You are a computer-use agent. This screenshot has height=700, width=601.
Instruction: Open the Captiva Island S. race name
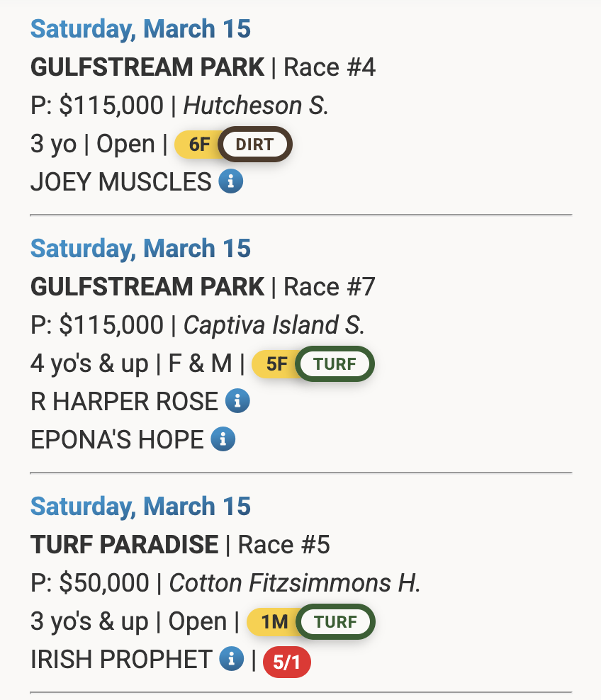(x=274, y=326)
